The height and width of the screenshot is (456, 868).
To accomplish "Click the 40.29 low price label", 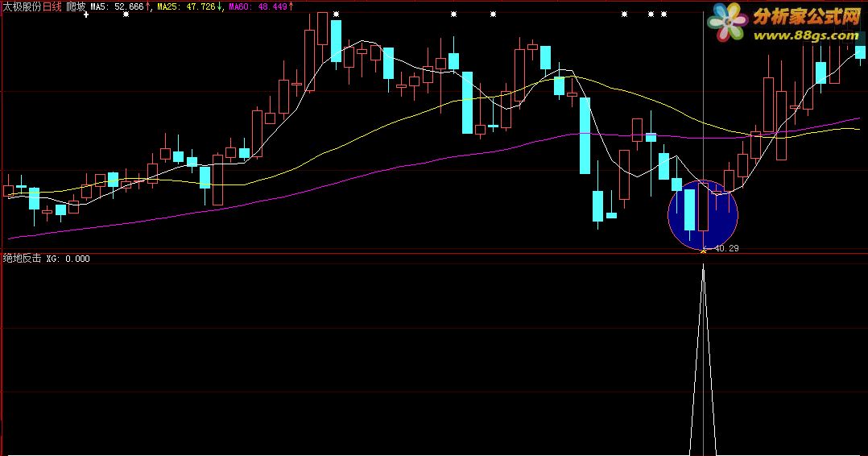I will [x=726, y=248].
